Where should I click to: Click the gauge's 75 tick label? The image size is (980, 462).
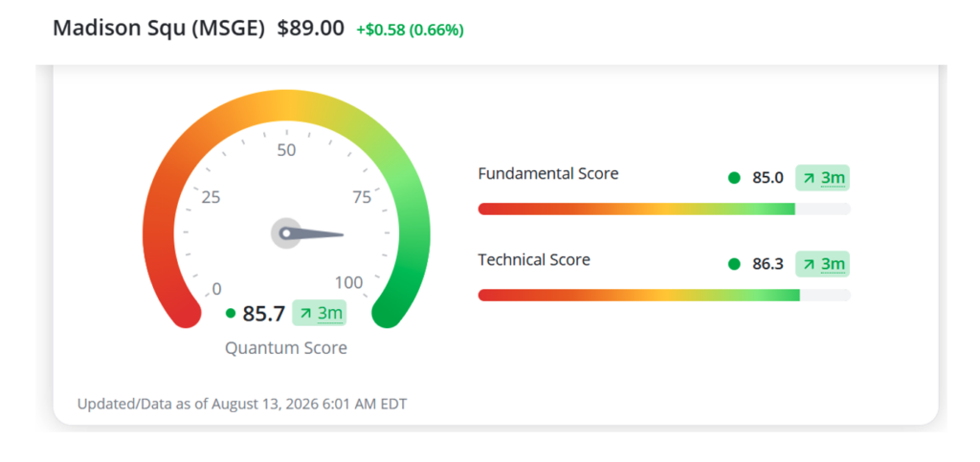click(361, 198)
